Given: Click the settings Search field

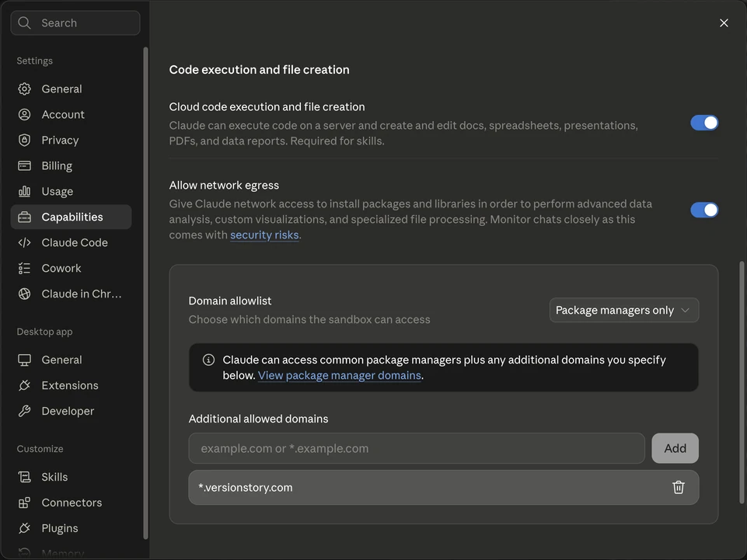Looking at the screenshot, I should coord(75,23).
